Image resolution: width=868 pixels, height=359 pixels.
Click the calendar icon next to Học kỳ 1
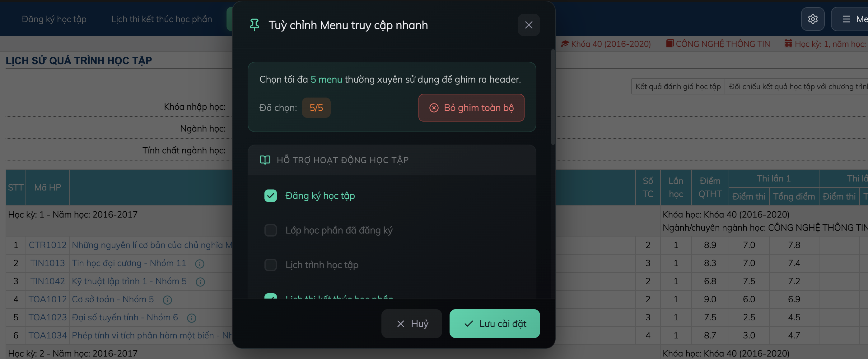788,44
